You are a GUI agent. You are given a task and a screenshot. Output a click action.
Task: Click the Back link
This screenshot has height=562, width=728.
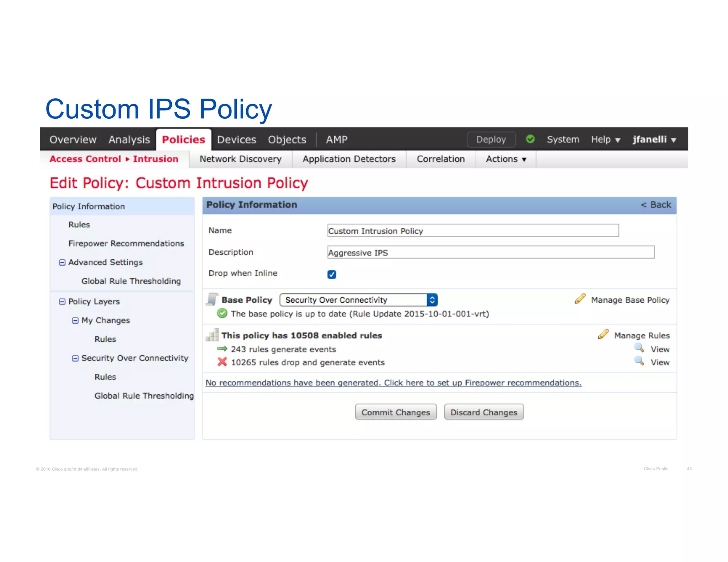[656, 205]
